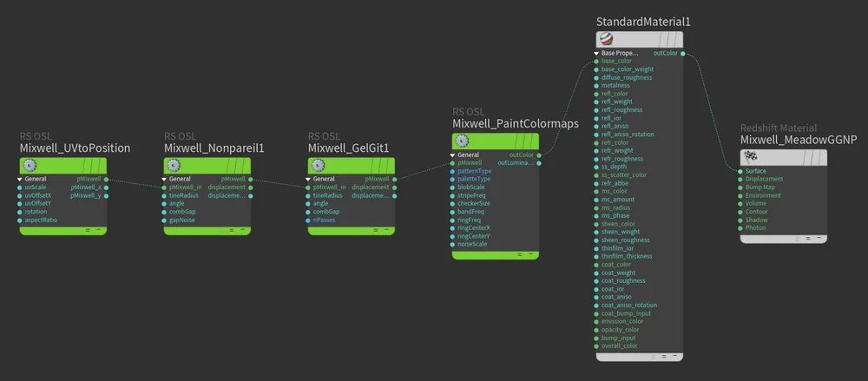Click the blobScale input port
Screen dimensions: 868x381
point(452,187)
